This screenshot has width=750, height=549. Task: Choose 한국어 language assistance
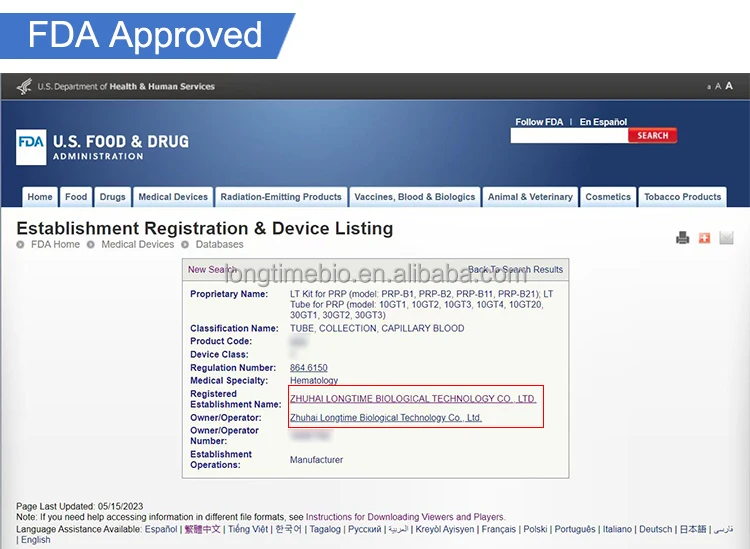[x=288, y=529]
